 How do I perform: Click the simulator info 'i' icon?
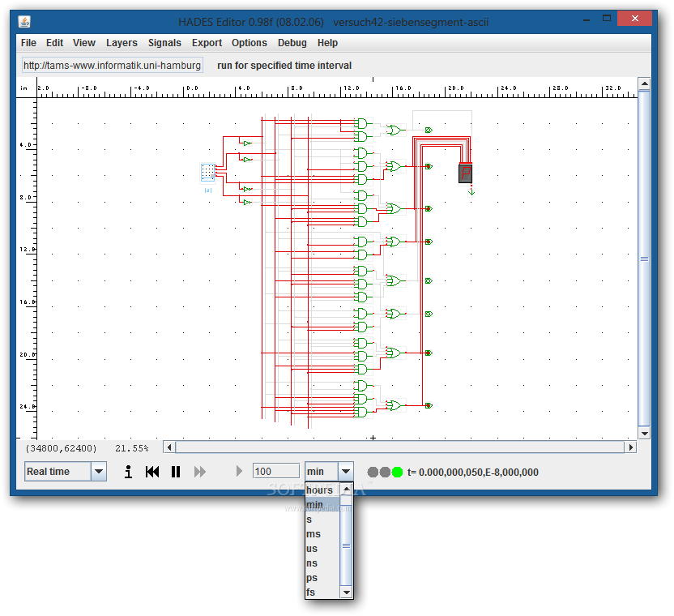(x=128, y=472)
